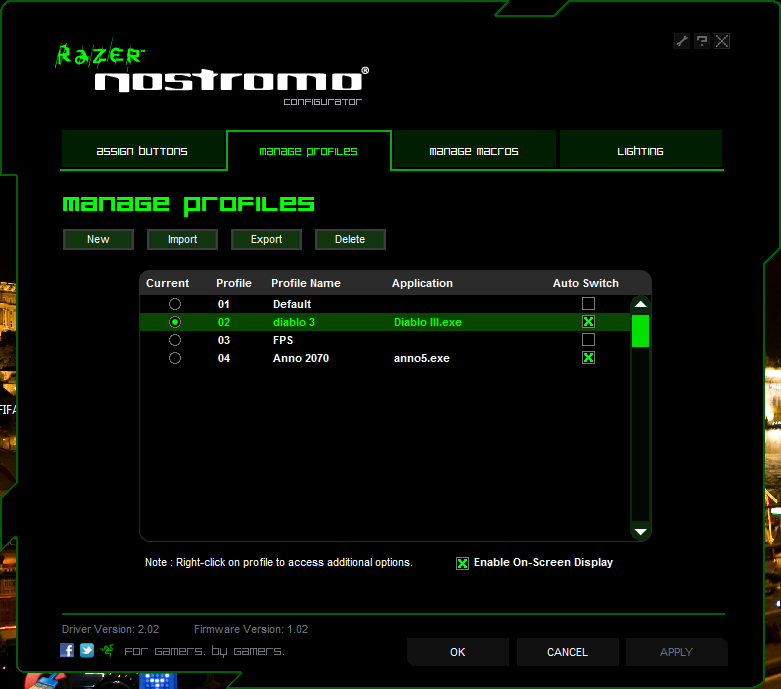
Task: Open the Razer Twitter bird icon
Action: [x=87, y=650]
